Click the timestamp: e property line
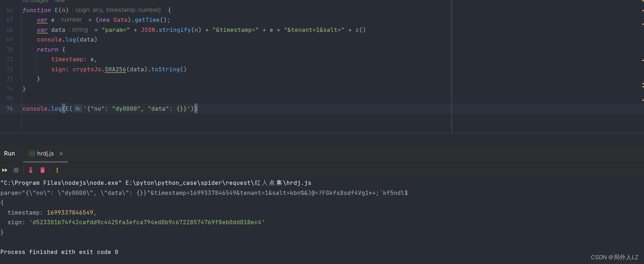Viewport: 644px width, 264px height. pos(74,59)
